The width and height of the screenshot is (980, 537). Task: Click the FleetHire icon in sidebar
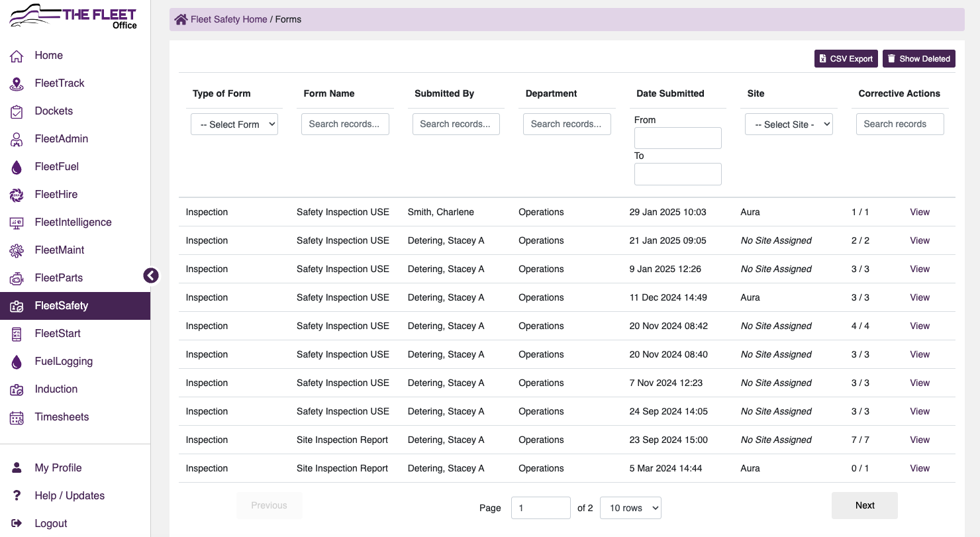17,195
